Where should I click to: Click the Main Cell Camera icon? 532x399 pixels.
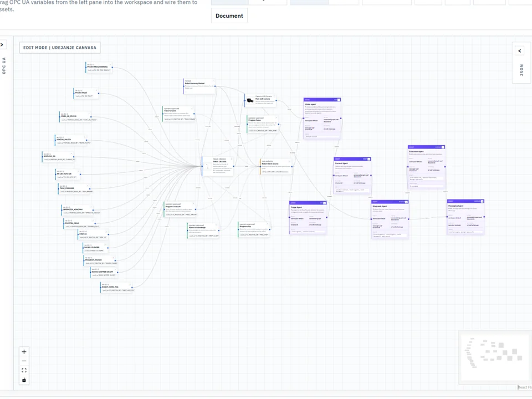point(250,100)
